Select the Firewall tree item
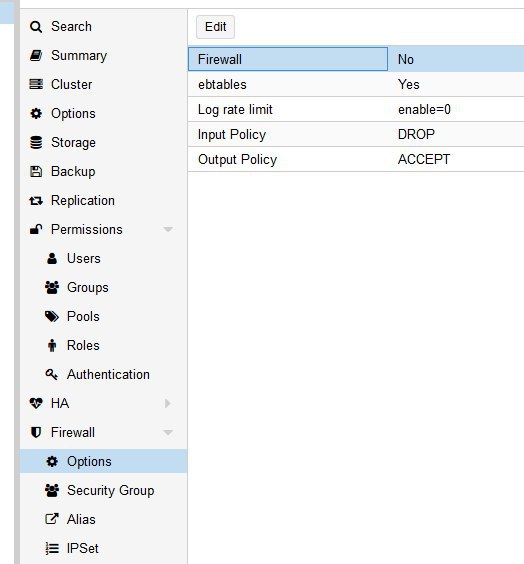 pyautogui.click(x=104, y=432)
